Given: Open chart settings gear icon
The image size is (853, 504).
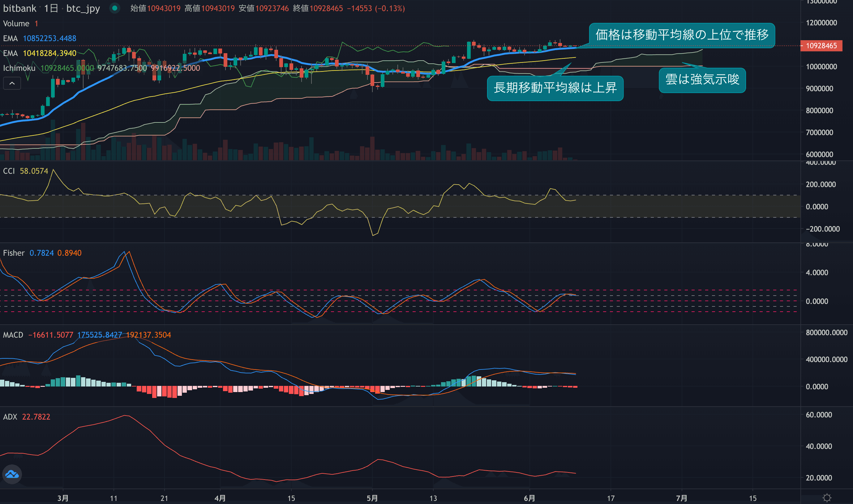Looking at the screenshot, I should [x=827, y=498].
